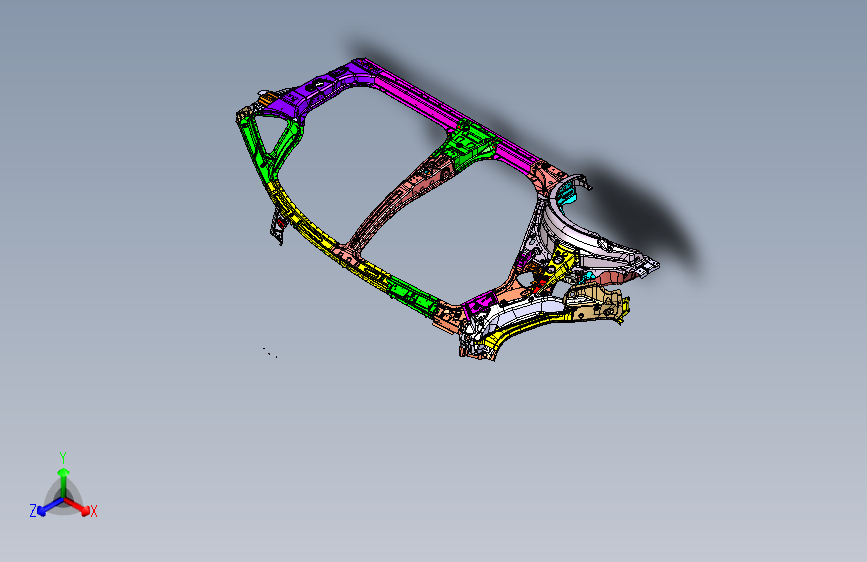Click the blue Z axis of the triad
Image resolution: width=867 pixels, height=562 pixels.
pyautogui.click(x=50, y=507)
